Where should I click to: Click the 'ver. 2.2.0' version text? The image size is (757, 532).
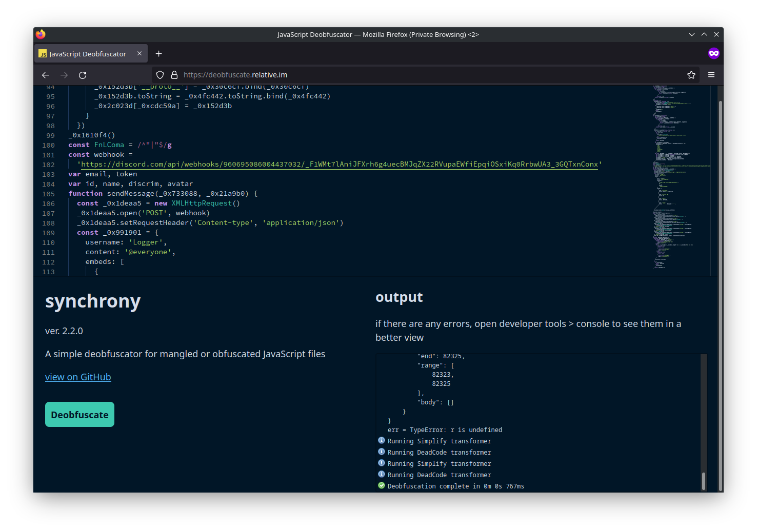tap(64, 331)
